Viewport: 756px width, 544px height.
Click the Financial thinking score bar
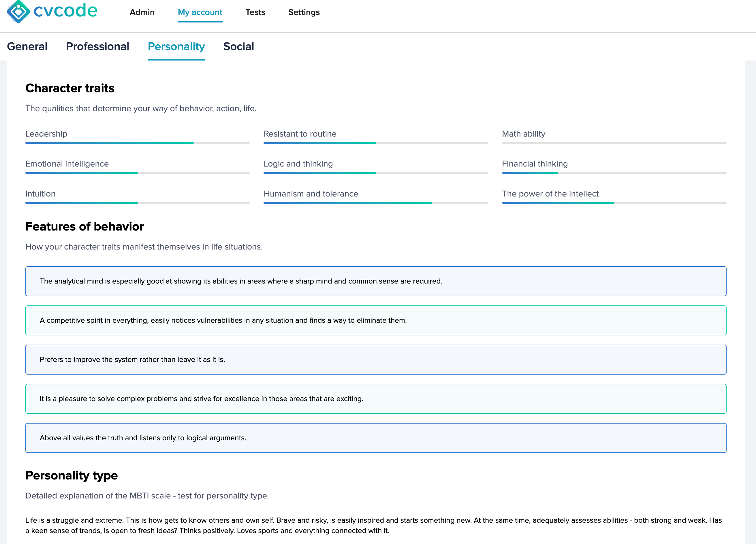[x=614, y=173]
